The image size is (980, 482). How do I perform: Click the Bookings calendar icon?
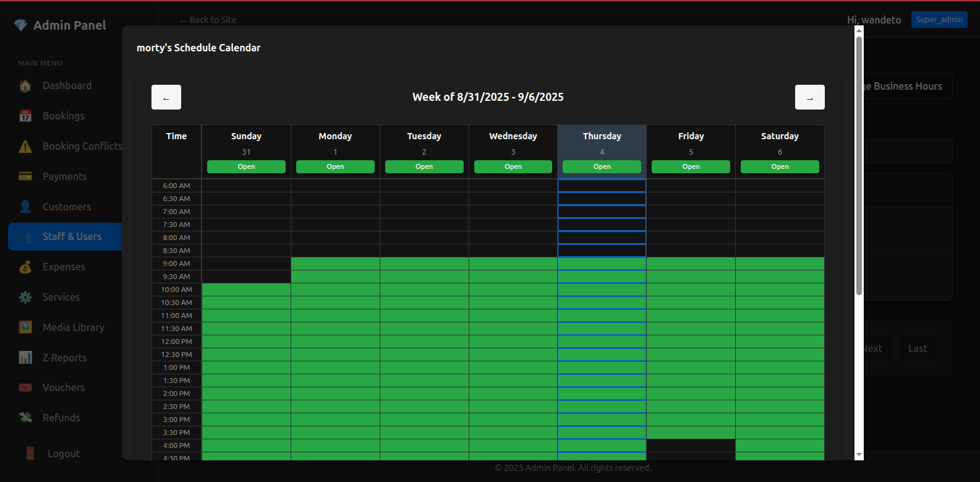click(25, 116)
